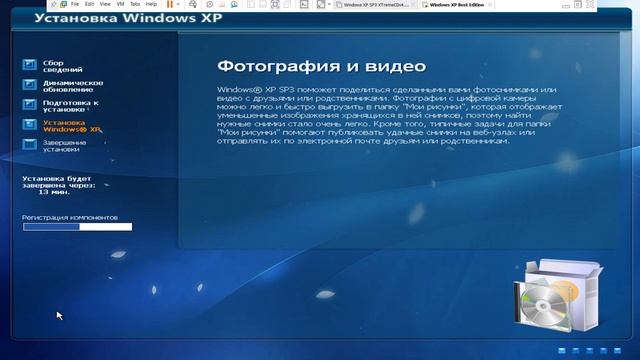Click the 13 мин. remaining time text

point(54,192)
